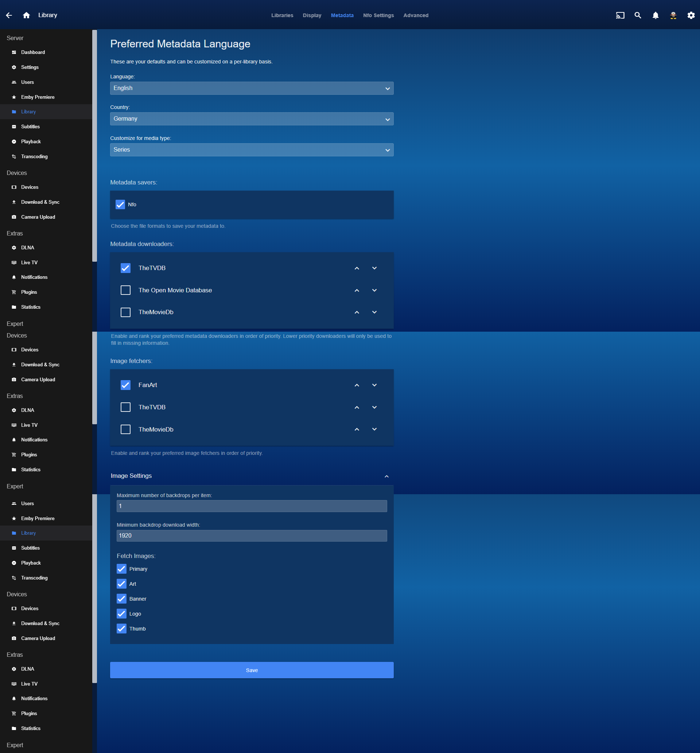Enable The Open Movie Database downloader
Image resolution: width=700 pixels, height=753 pixels.
click(x=125, y=290)
